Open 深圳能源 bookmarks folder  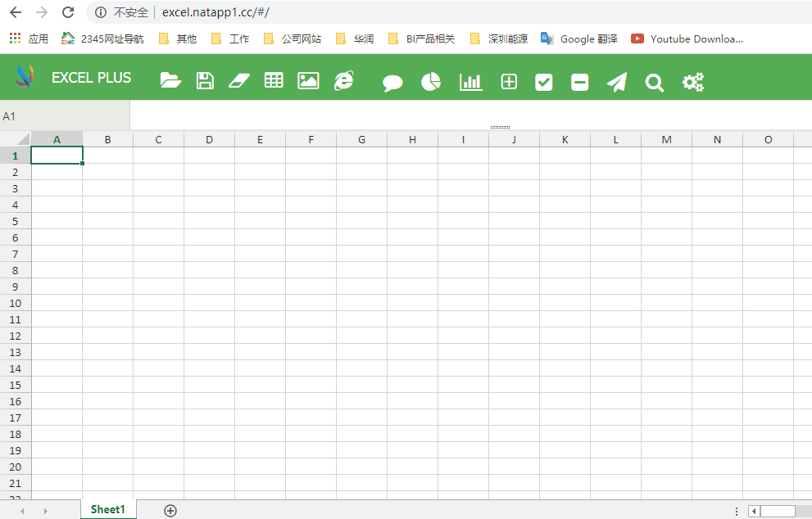pyautogui.click(x=499, y=38)
